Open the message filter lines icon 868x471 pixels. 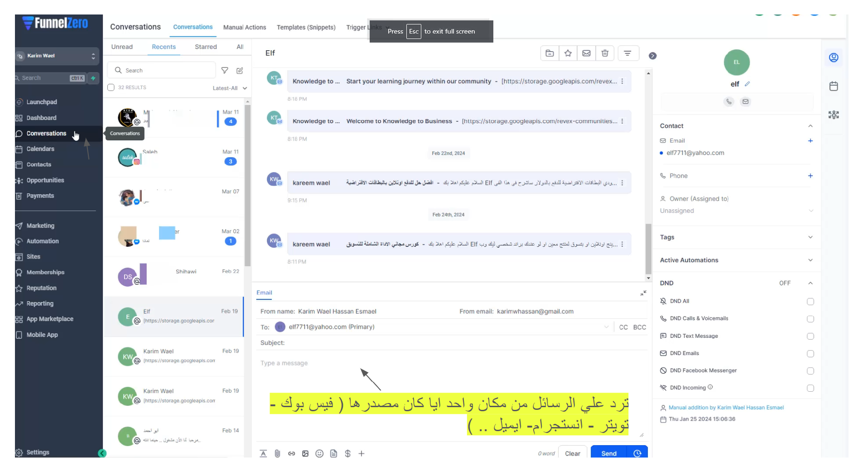point(627,53)
